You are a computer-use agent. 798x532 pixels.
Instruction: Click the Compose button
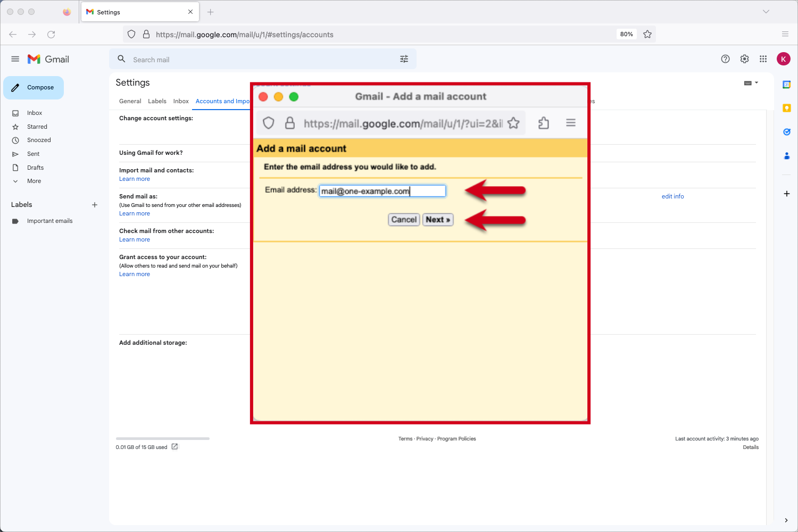click(x=34, y=87)
